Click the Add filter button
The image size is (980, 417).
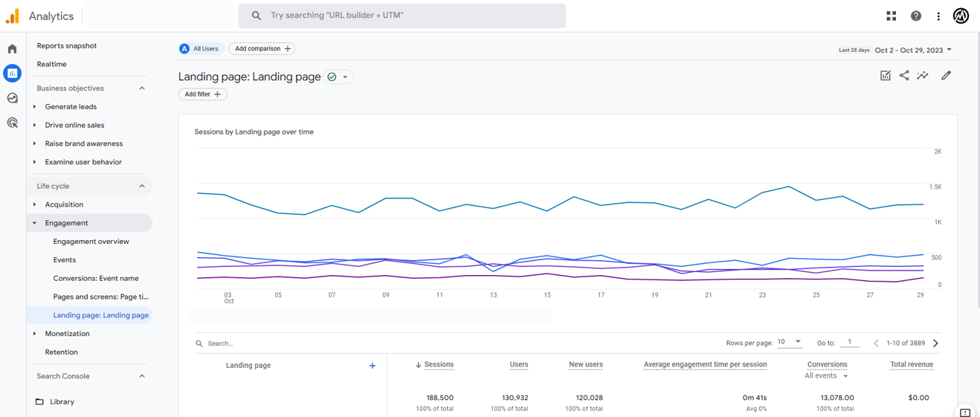coord(202,94)
